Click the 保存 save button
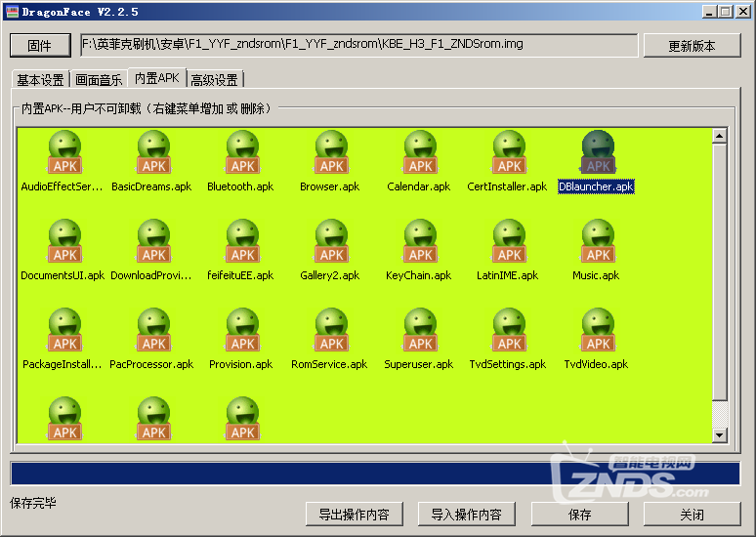The image size is (756, 537). pyautogui.click(x=579, y=515)
